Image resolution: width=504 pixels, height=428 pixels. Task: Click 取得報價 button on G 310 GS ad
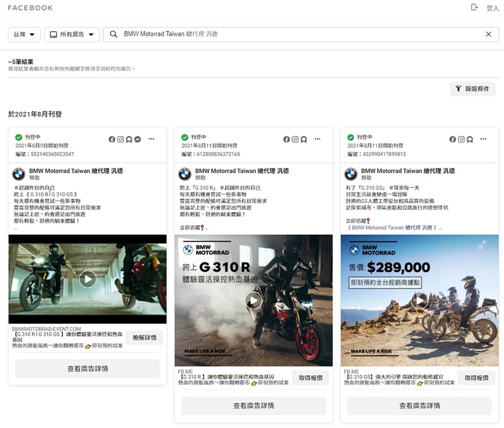(477, 378)
